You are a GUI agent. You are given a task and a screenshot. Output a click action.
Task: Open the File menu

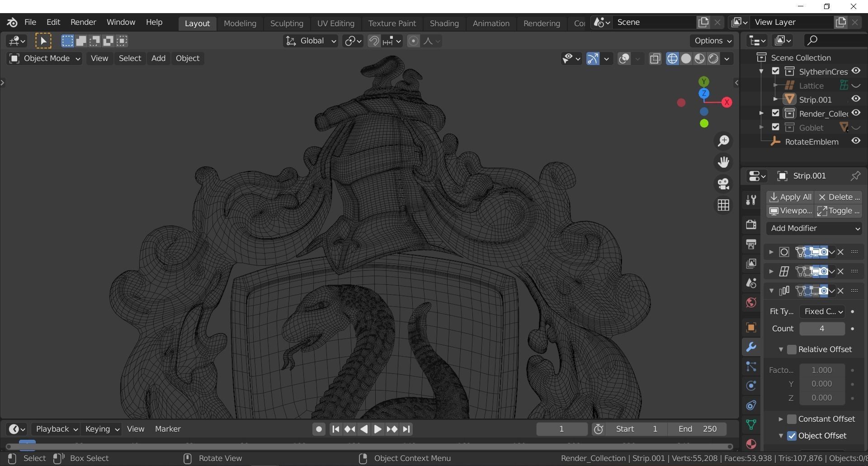30,22
